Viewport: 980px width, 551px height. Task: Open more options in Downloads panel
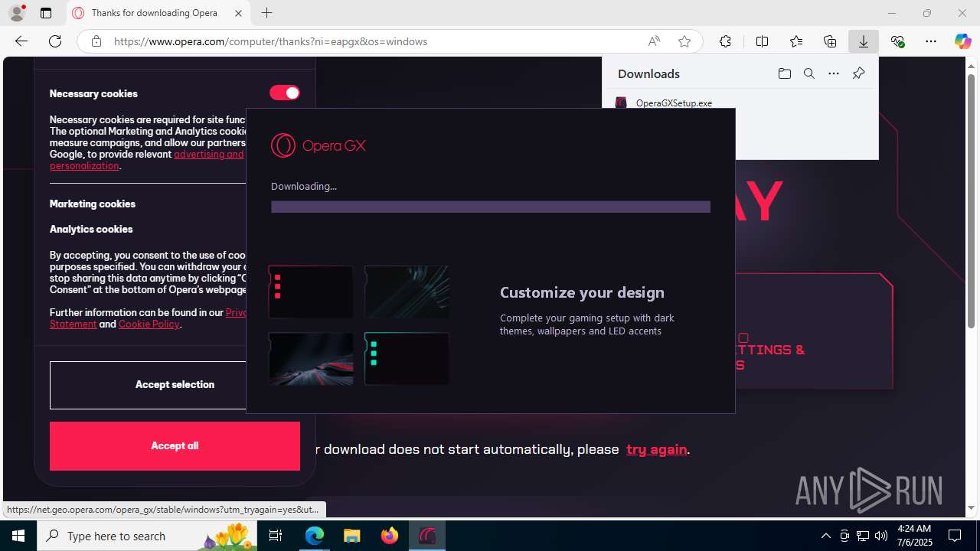[834, 73]
